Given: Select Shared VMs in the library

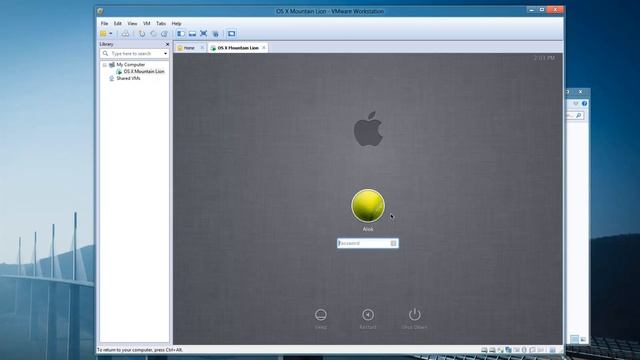Looking at the screenshot, I should point(128,78).
